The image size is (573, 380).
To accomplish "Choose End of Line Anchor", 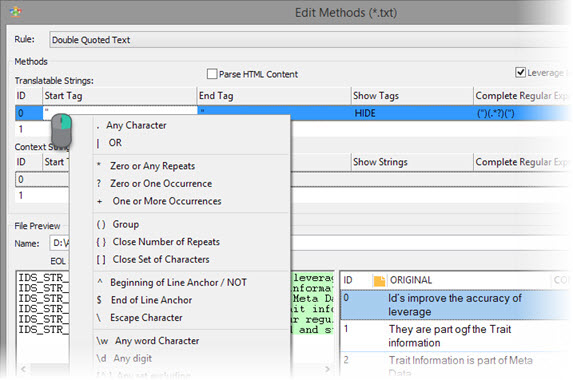I will (151, 300).
